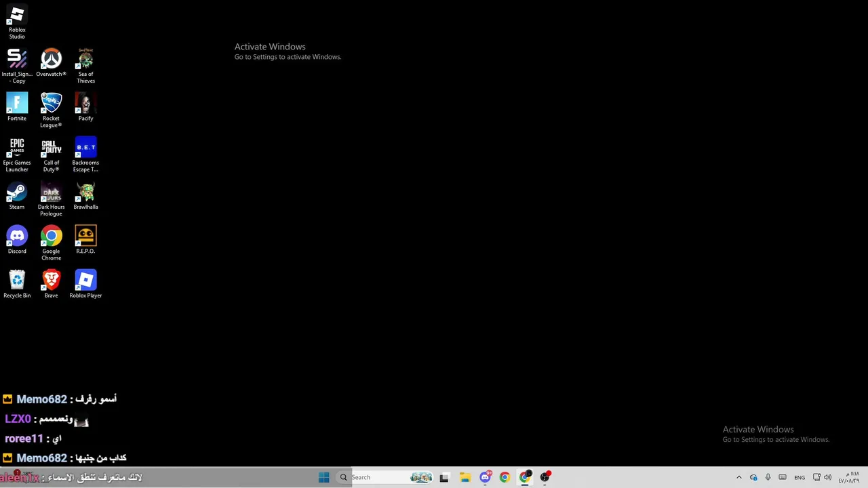Select the Rocket League shortcut
This screenshot has width=868, height=488.
[51, 110]
